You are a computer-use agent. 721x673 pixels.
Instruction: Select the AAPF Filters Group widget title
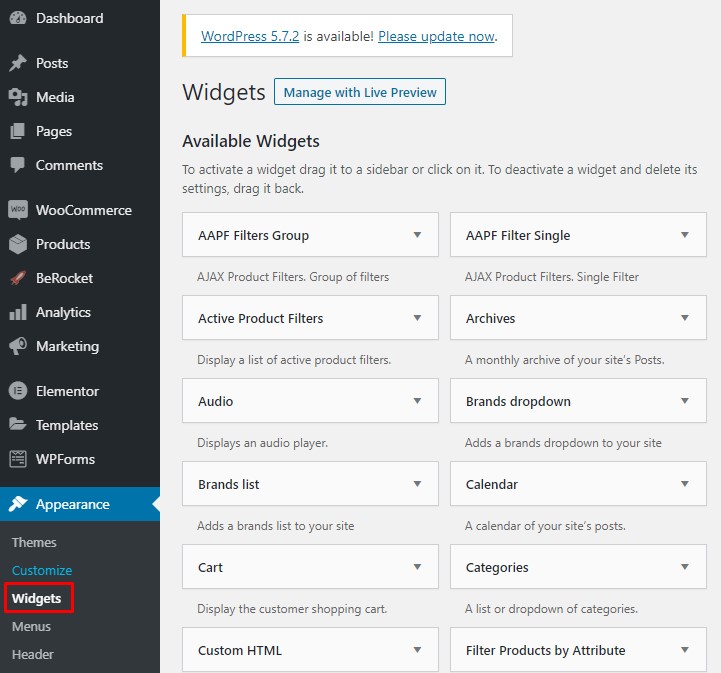[253, 235]
